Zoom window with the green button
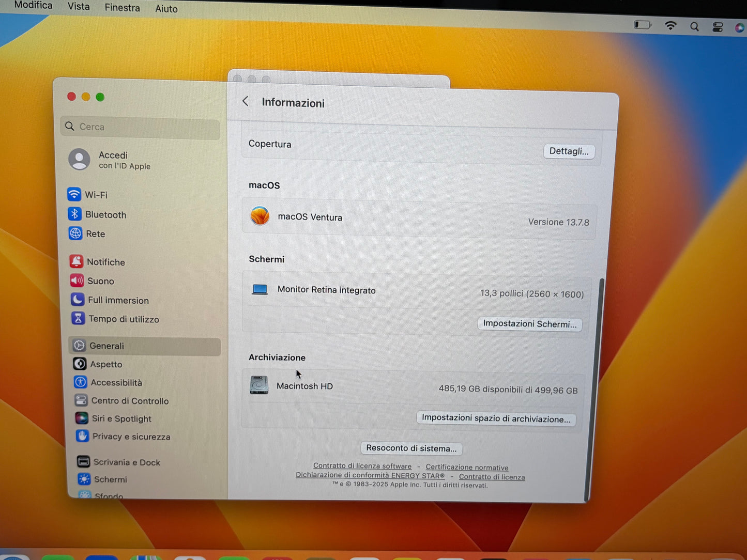 pyautogui.click(x=100, y=97)
